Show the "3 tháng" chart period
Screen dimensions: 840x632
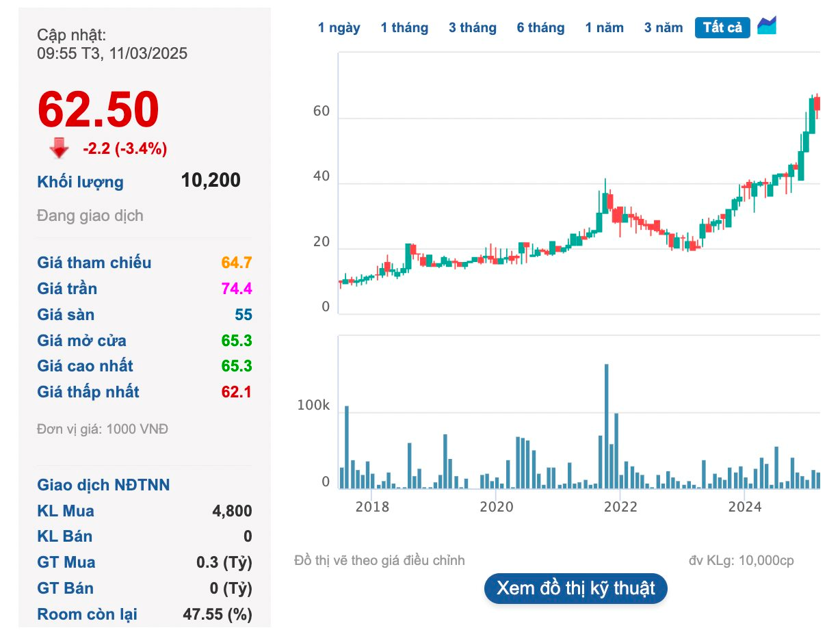(472, 28)
